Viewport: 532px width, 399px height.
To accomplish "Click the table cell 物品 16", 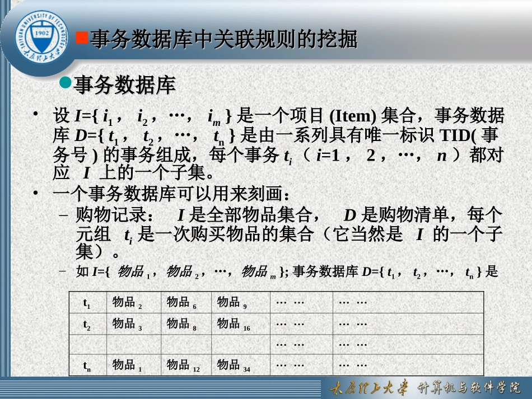I will [241, 325].
